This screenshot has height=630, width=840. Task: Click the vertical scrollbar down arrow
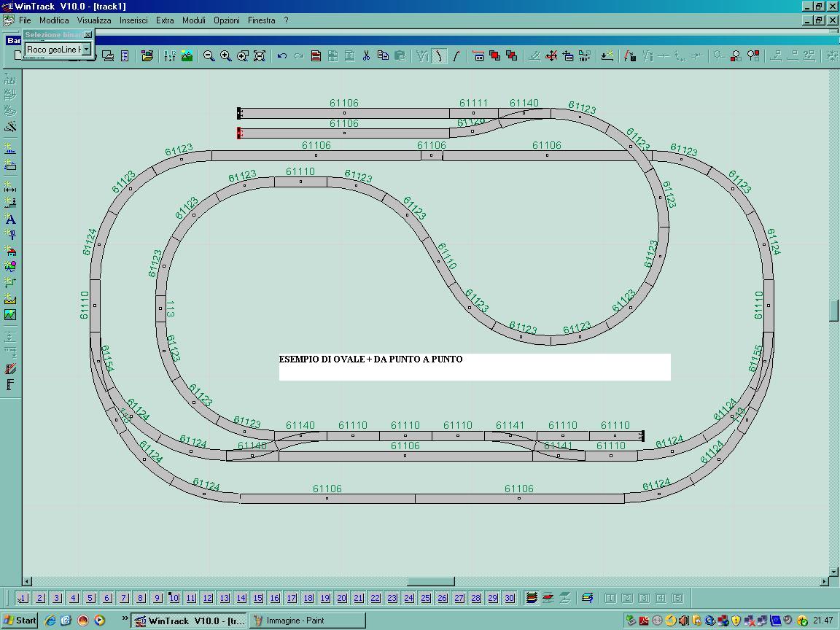click(834, 572)
